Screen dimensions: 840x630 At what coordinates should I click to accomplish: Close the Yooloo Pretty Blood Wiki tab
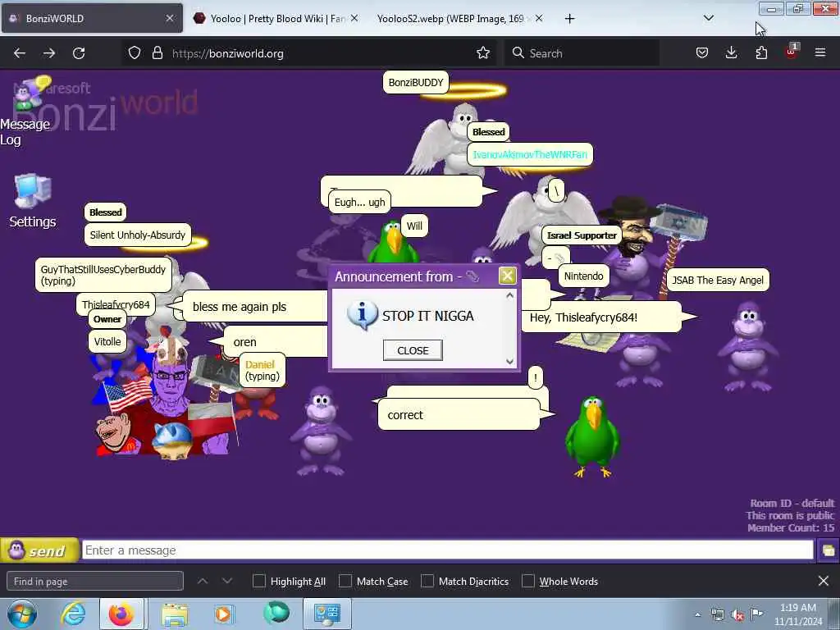click(354, 18)
